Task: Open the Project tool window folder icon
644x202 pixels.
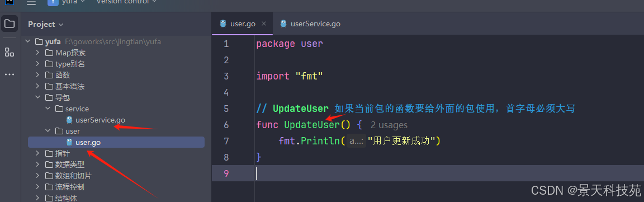Action: click(x=10, y=24)
